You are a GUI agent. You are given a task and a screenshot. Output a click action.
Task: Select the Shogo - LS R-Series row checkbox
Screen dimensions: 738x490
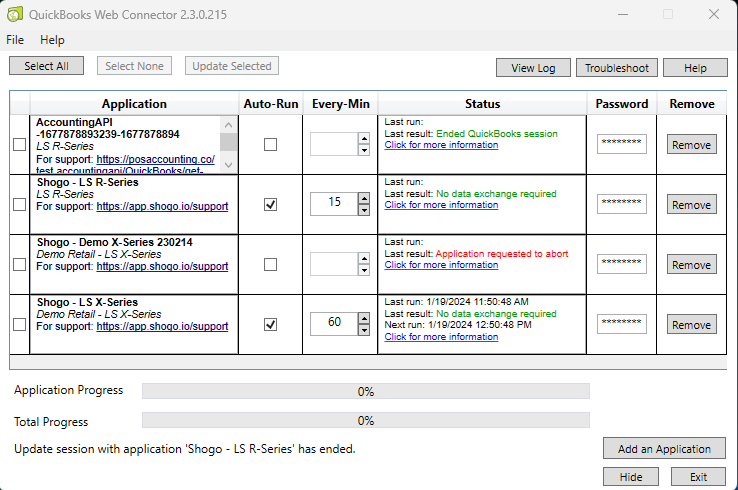(19, 204)
